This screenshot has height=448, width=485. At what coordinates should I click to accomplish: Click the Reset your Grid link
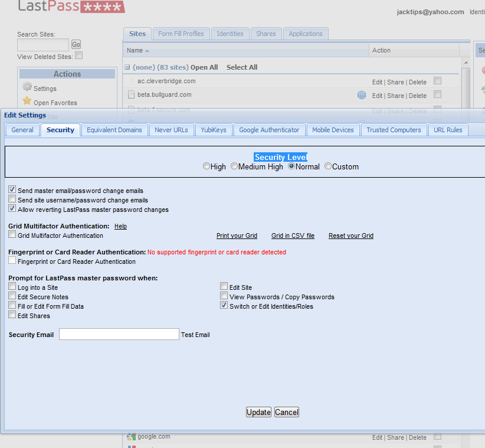351,236
